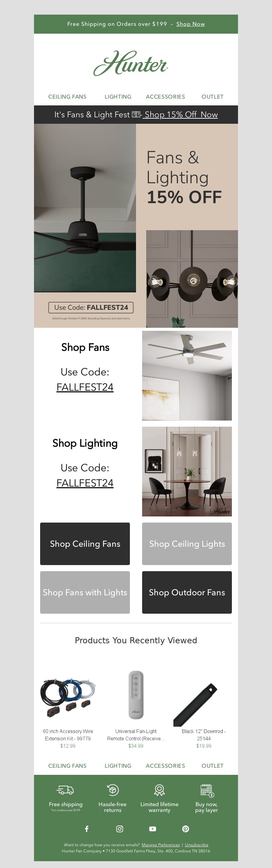
Task: Click the free shipping truck icon
Action: point(65,790)
